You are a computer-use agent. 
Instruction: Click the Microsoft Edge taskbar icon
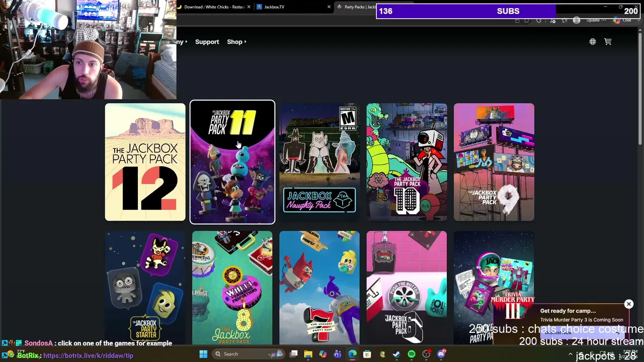[352, 354]
